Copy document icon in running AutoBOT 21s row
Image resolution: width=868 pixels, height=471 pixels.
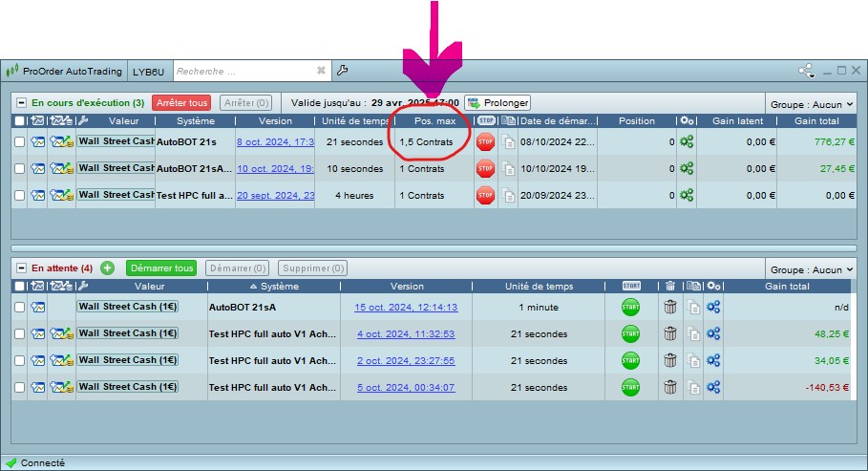(508, 141)
